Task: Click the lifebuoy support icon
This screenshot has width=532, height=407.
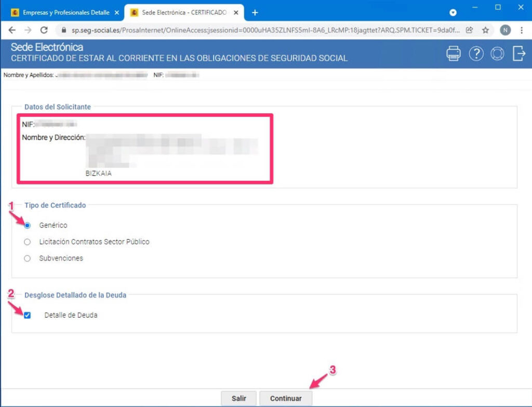Action: (x=497, y=54)
